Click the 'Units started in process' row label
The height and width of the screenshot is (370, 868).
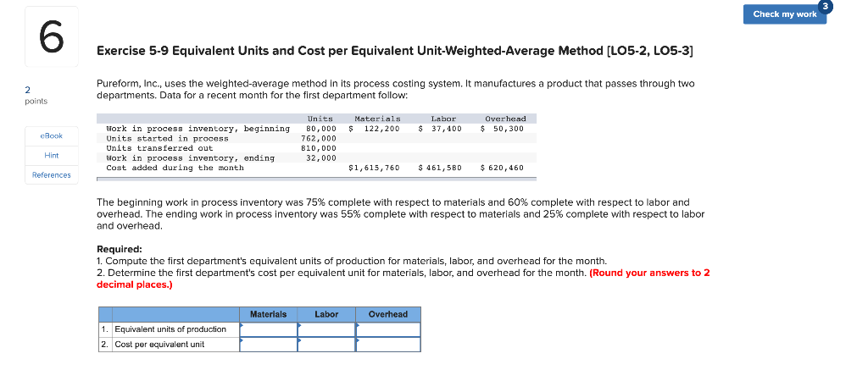[167, 138]
